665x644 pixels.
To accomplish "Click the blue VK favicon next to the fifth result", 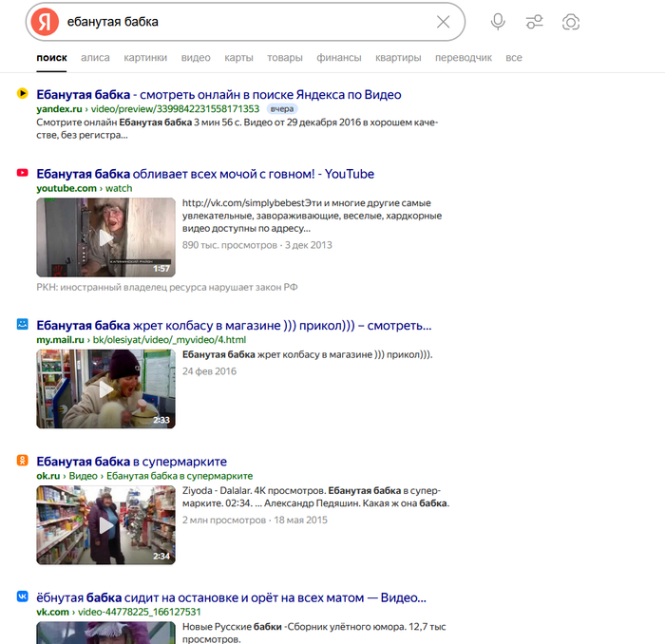I will pyautogui.click(x=23, y=597).
